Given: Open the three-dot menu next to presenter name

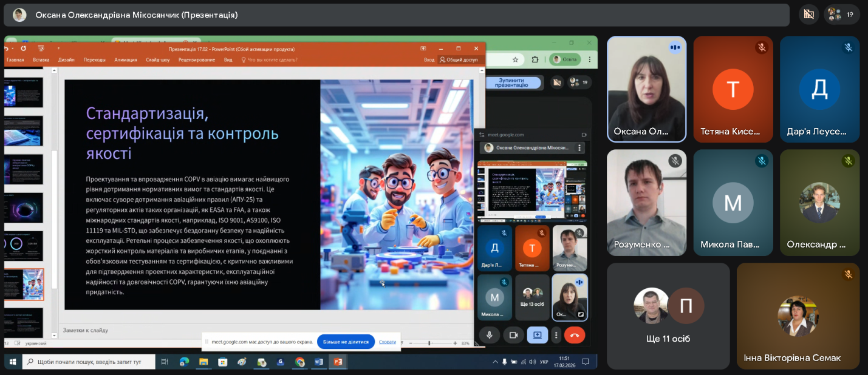Looking at the screenshot, I should point(579,147).
